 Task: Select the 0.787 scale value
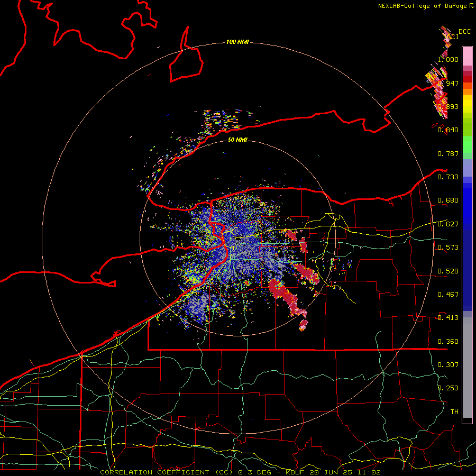pyautogui.click(x=448, y=153)
